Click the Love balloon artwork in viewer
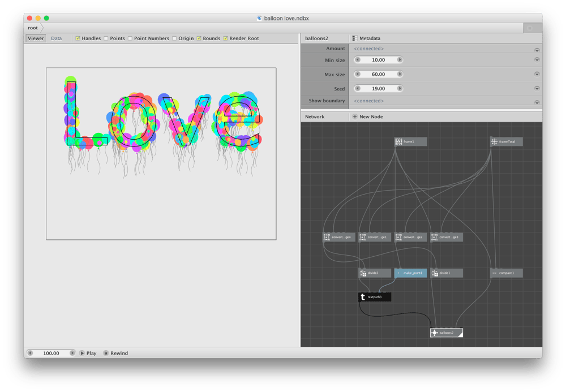 (x=163, y=126)
